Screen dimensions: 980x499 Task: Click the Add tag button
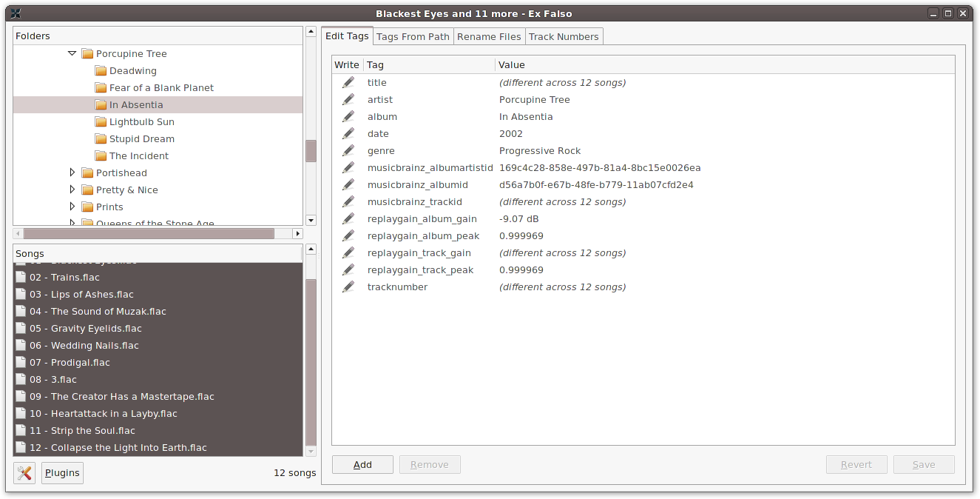pos(362,464)
